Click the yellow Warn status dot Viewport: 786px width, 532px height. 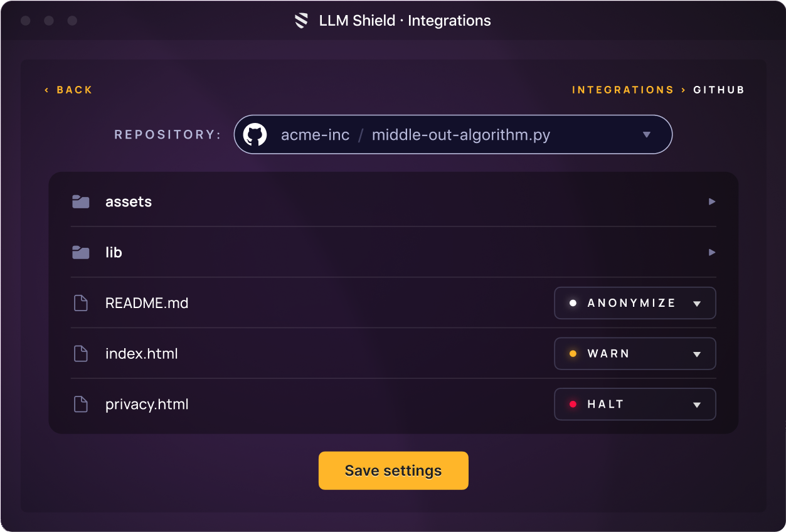[573, 354]
